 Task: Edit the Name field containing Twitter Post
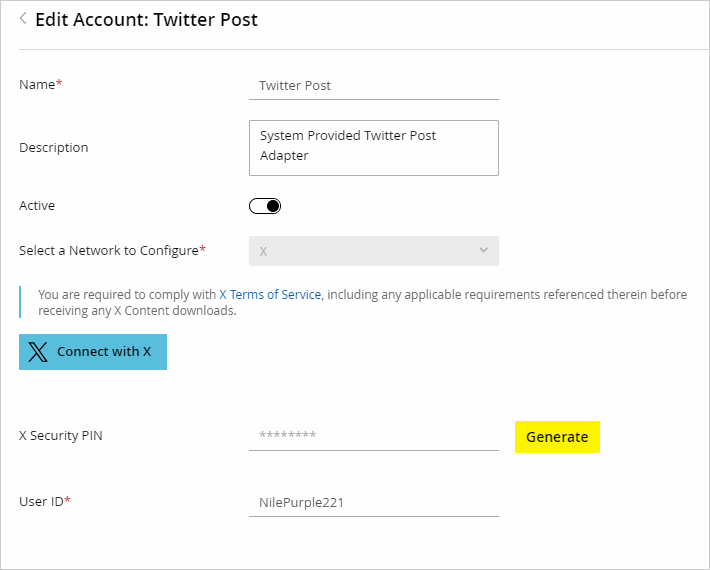(x=374, y=86)
